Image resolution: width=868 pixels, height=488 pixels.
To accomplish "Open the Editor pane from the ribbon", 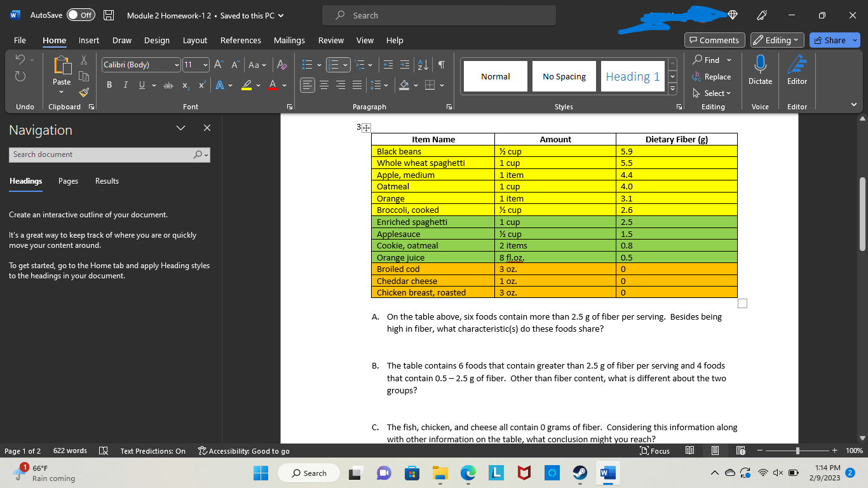I will [x=797, y=69].
